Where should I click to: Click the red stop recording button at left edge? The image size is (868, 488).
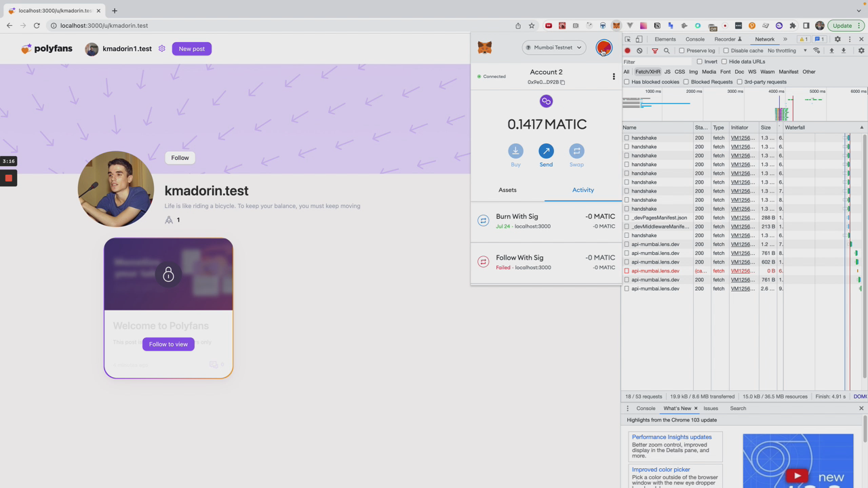[x=8, y=178]
